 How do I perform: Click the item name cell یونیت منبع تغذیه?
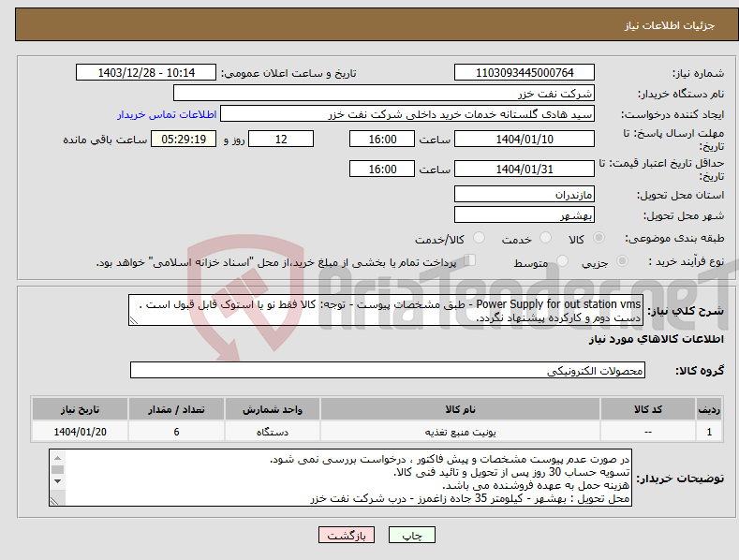461,432
